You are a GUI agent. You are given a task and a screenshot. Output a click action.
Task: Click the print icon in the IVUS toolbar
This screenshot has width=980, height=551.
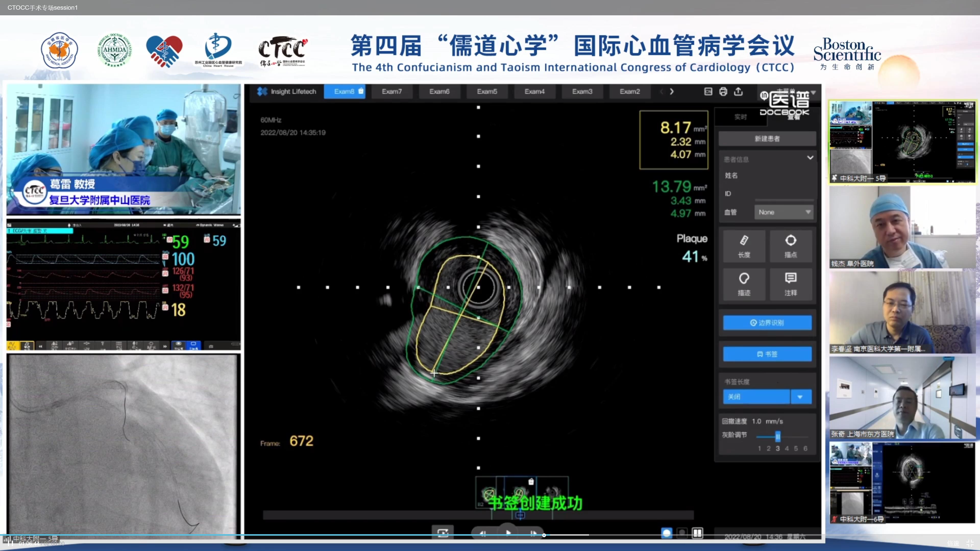pos(723,91)
